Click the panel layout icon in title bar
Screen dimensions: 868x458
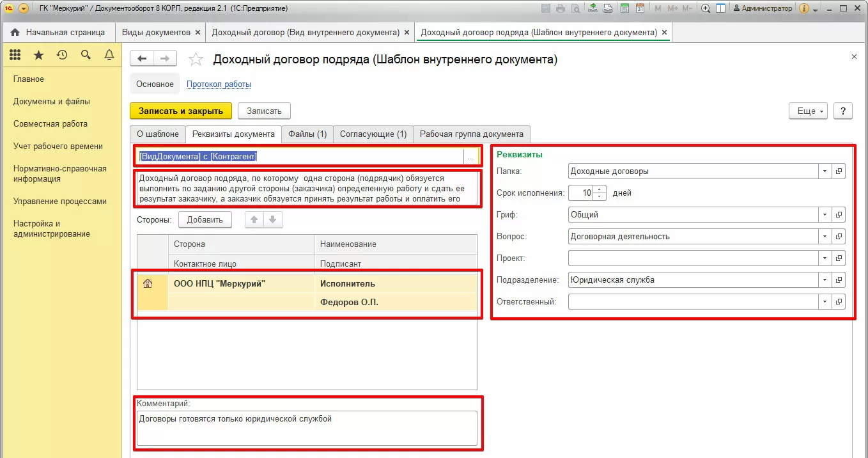pos(720,8)
